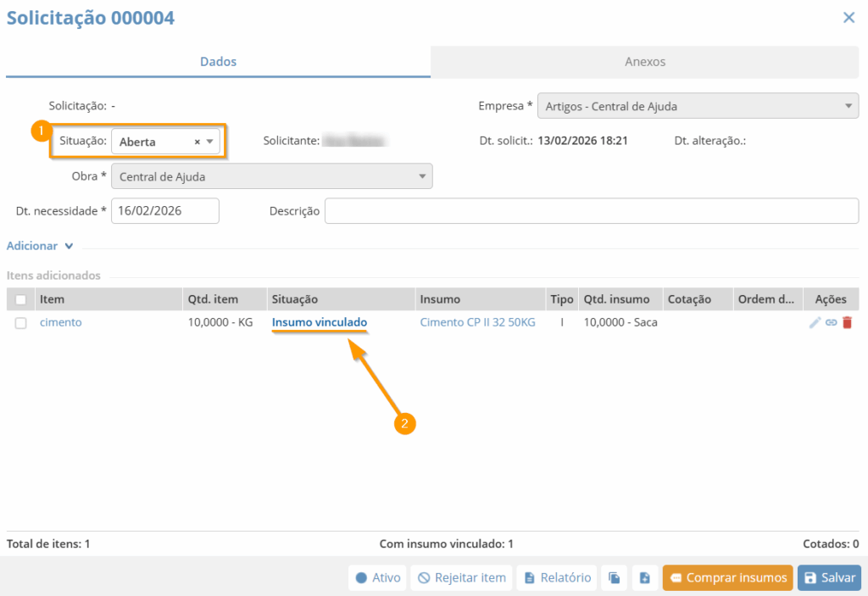This screenshot has height=596, width=868.
Task: Click the pencil edit icon for cimento
Action: coord(815,323)
